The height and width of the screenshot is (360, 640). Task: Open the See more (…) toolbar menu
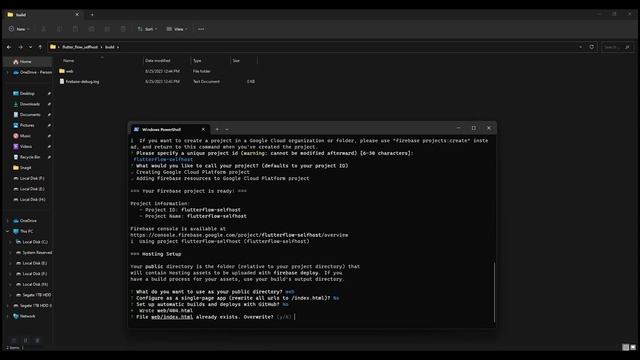point(201,29)
